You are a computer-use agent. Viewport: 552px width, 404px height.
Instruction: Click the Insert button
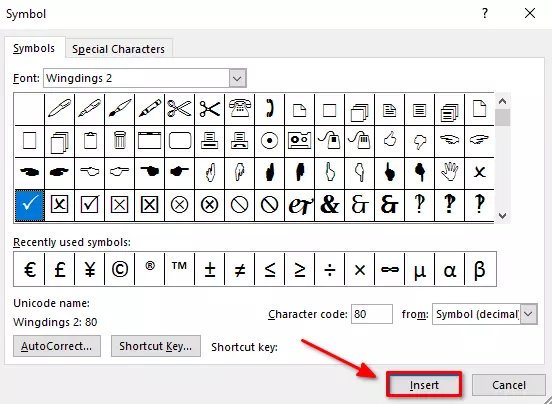click(x=424, y=385)
